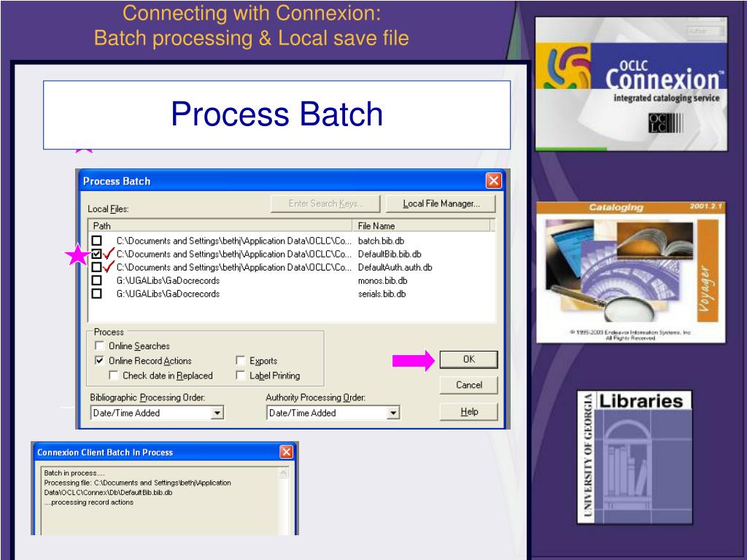Image resolution: width=747 pixels, height=560 pixels.
Task: Check the batch.bib.db file checkbox
Action: click(x=97, y=241)
